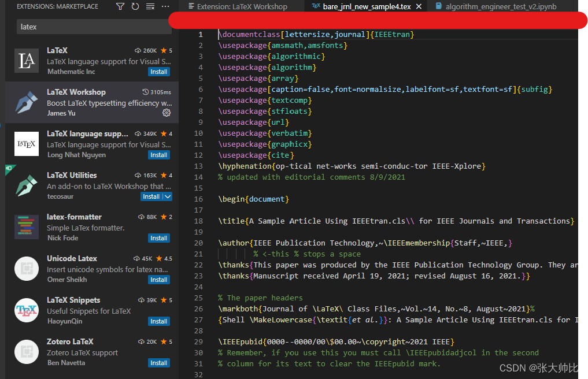588x379 pixels.
Task: Open the Unicode Latex extension title
Action: 72,258
